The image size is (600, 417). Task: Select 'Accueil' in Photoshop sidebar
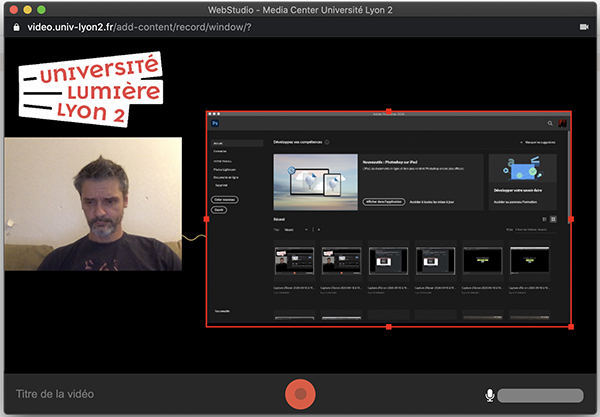[237, 143]
